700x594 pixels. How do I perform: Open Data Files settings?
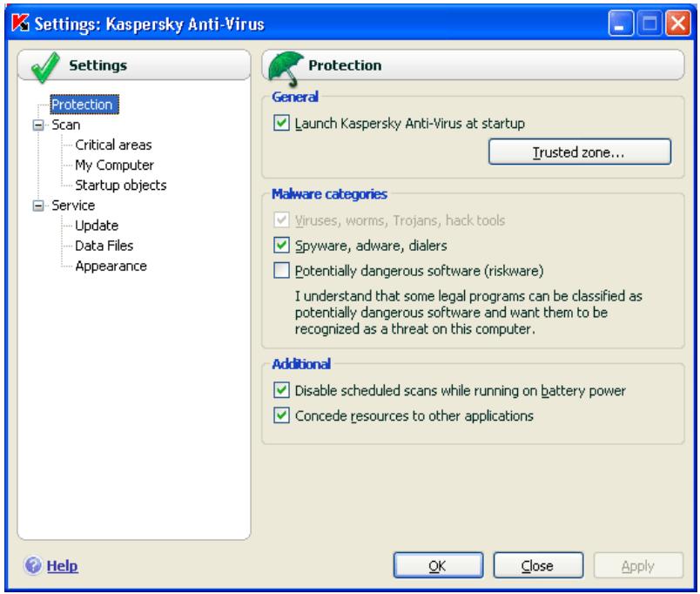click(104, 246)
